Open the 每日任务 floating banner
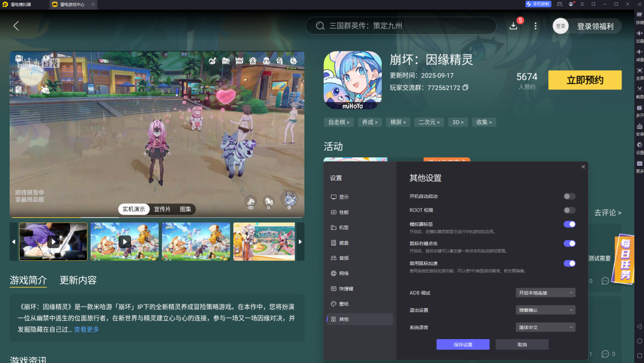Image resolution: width=644 pixels, height=363 pixels. [625, 260]
